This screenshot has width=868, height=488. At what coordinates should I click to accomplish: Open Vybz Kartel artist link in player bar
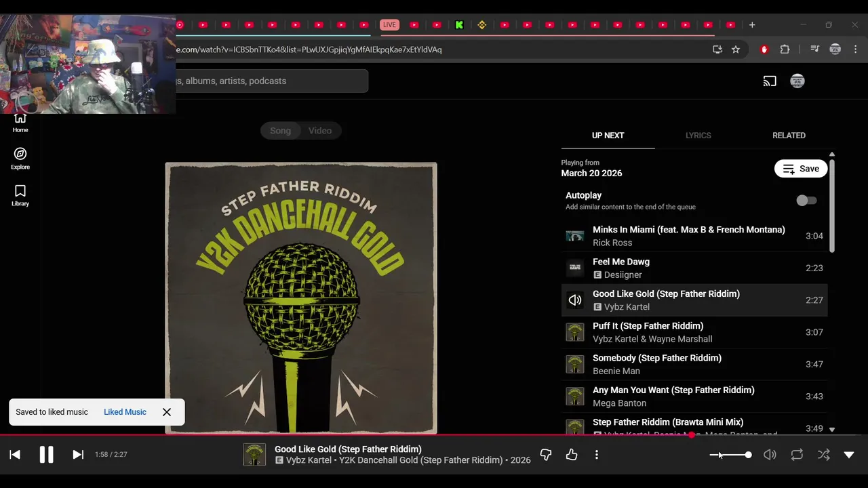click(x=309, y=460)
